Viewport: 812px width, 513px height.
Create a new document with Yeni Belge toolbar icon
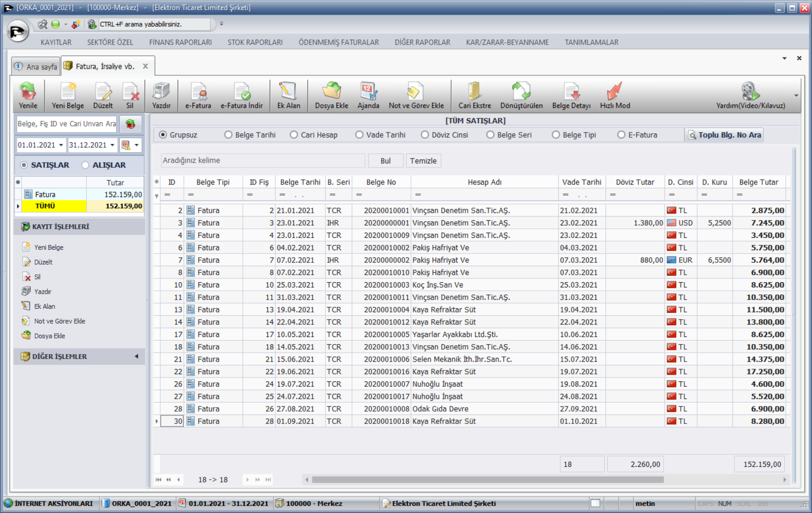[x=68, y=95]
